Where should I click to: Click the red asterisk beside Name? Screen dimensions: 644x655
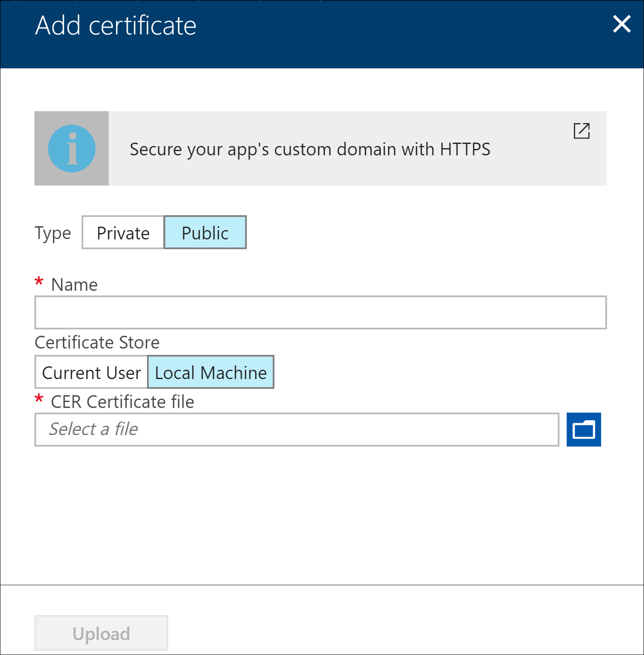[39, 282]
